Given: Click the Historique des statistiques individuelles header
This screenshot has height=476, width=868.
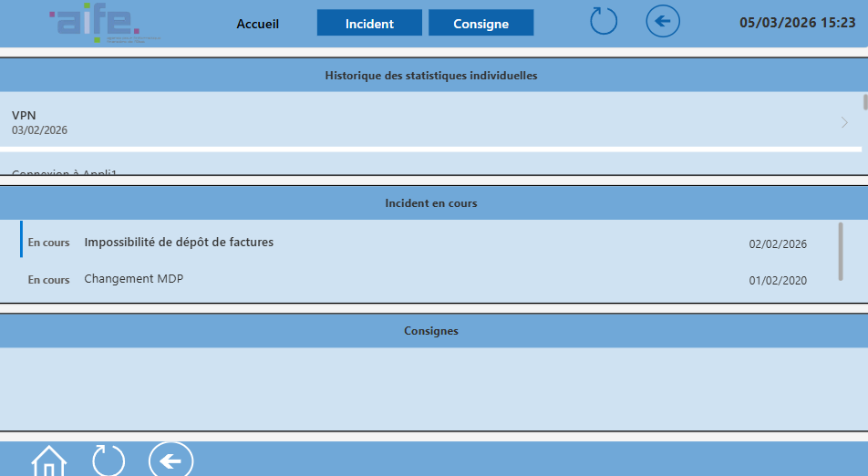Looking at the screenshot, I should click(430, 76).
